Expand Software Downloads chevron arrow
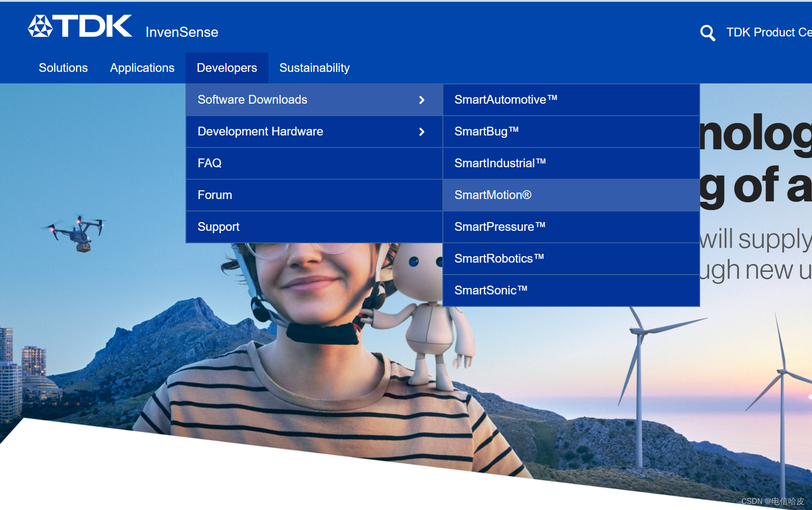This screenshot has width=812, height=510. 422,100
